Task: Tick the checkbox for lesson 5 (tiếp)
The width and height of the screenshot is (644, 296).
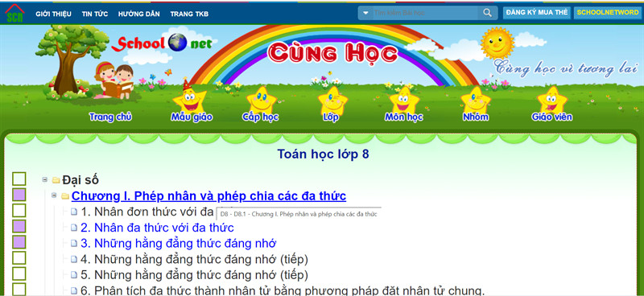Action: [19, 273]
